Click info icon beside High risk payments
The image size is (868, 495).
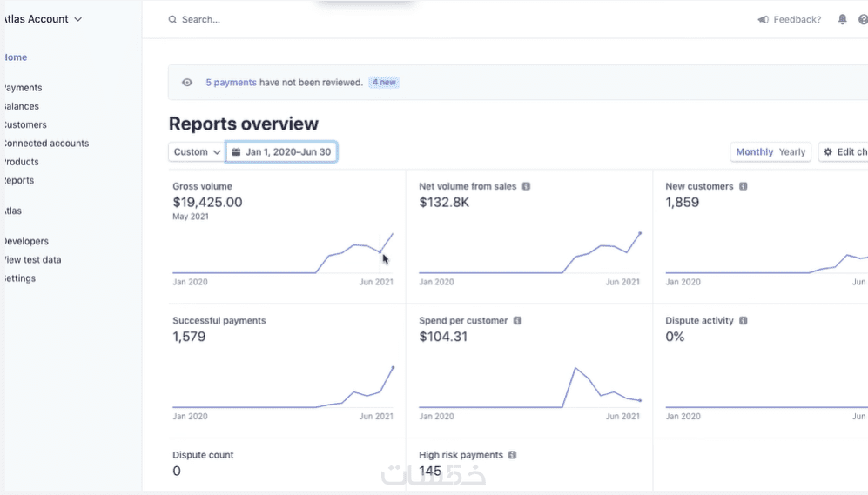click(512, 455)
